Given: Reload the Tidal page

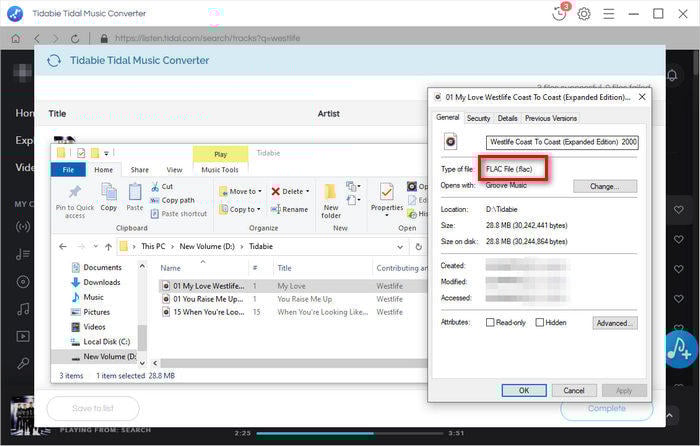Looking at the screenshot, I should point(75,38).
